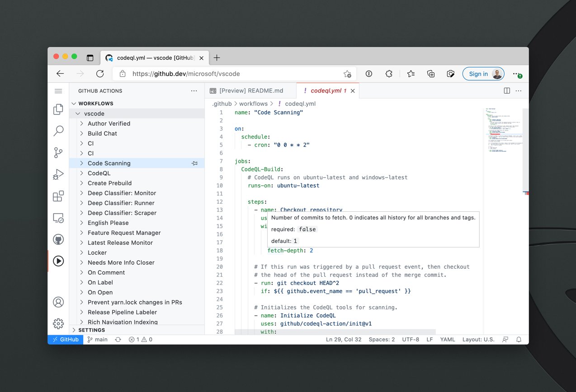This screenshot has width=576, height=392.
Task: Click the GitHub remote indicator in status bar
Action: [66, 340]
